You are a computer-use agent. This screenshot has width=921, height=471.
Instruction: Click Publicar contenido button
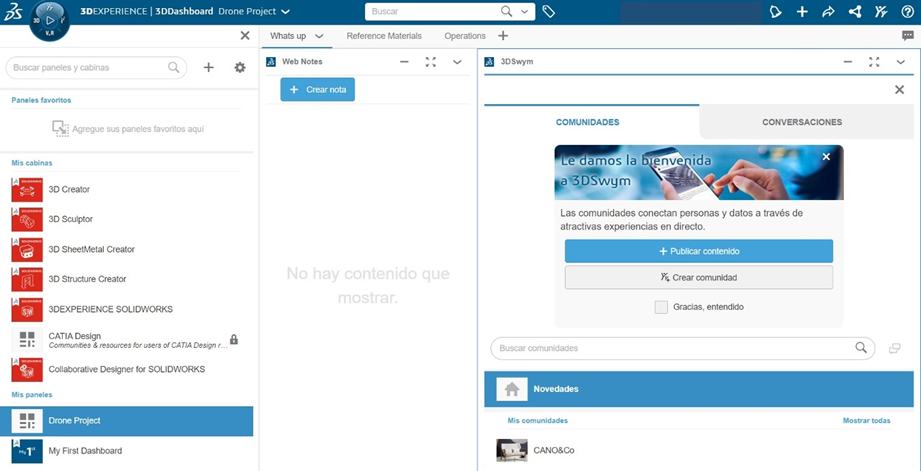click(x=699, y=251)
